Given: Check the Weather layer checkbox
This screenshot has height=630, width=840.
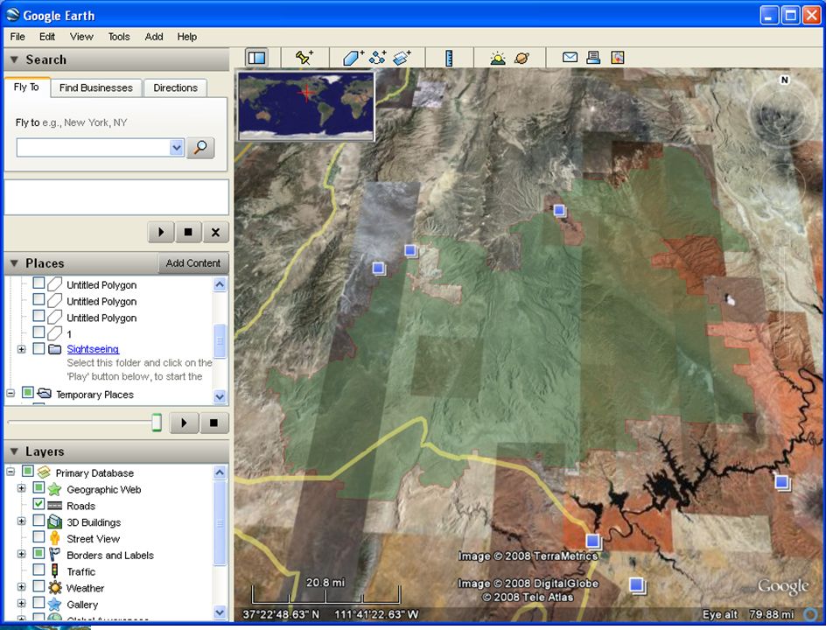Looking at the screenshot, I should [38, 585].
